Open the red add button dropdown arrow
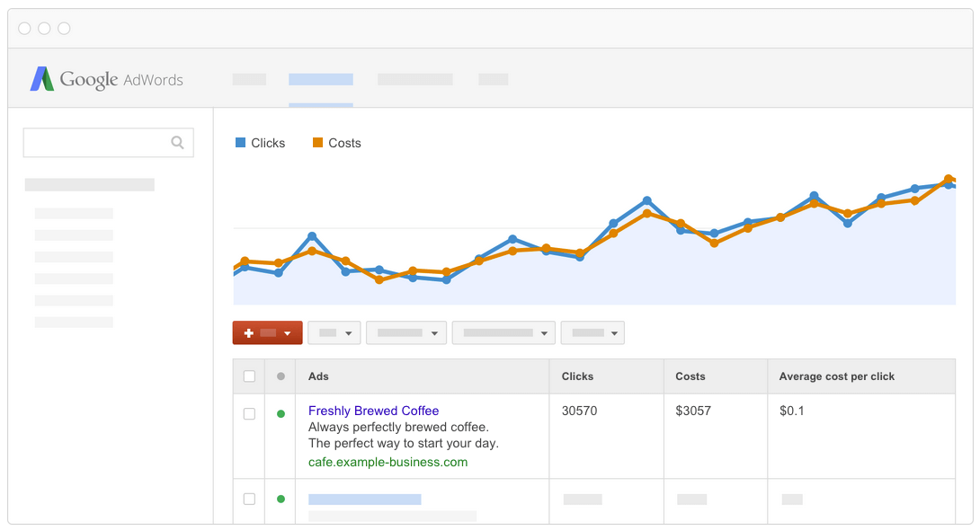This screenshot has height=531, width=980. (288, 333)
